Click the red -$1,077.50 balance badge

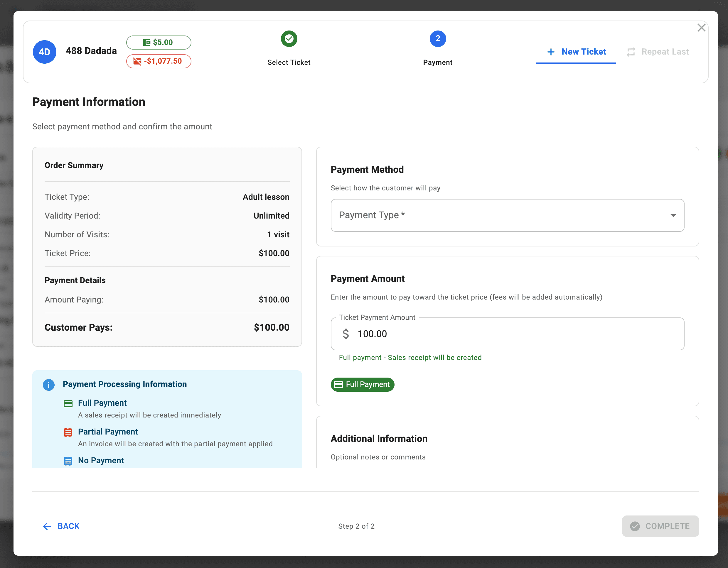159,61
